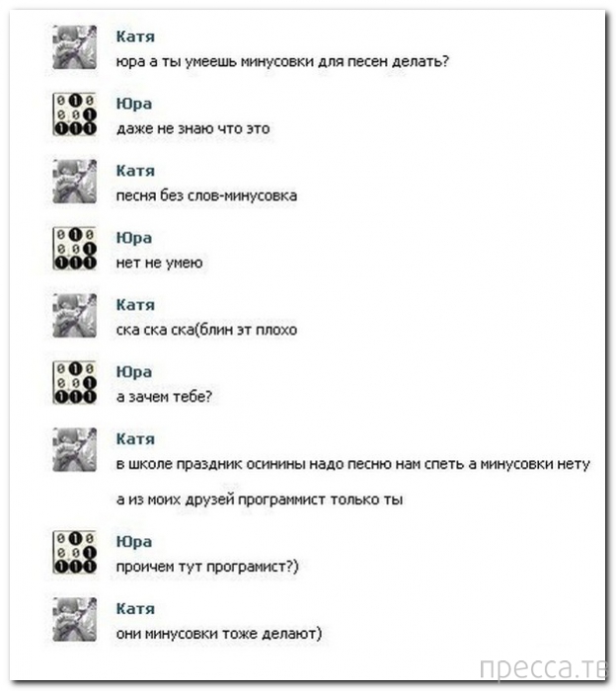616x691 pixels.
Task: Select Юра's avatar next to "нет не умею"
Action: point(74,248)
